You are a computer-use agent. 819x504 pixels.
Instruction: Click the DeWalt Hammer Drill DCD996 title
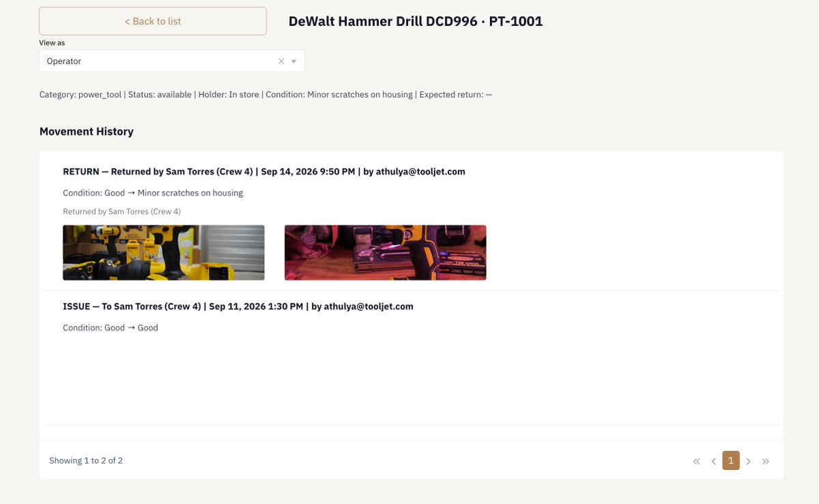coord(416,21)
